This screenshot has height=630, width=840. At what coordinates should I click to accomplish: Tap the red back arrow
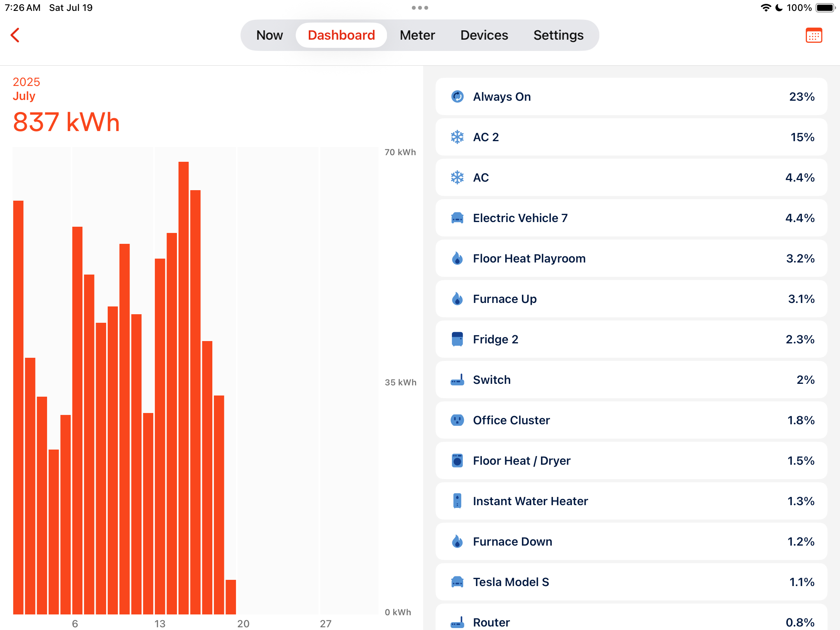pos(15,35)
